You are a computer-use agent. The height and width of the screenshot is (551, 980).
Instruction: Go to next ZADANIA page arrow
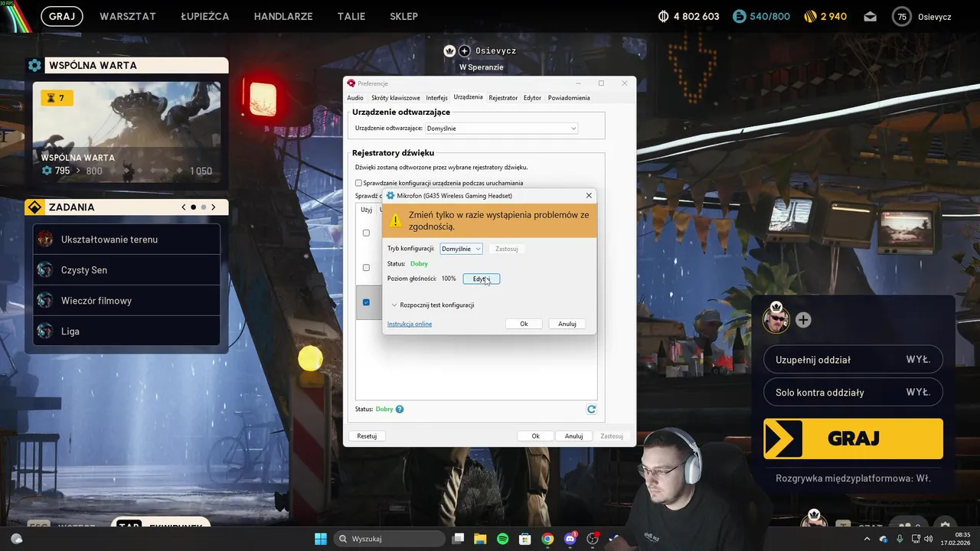point(214,207)
